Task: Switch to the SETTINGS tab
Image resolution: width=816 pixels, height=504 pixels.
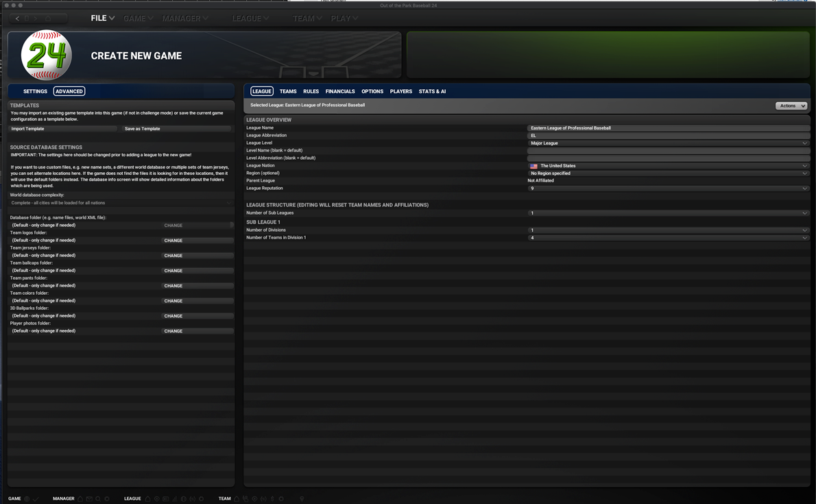Action: [35, 91]
